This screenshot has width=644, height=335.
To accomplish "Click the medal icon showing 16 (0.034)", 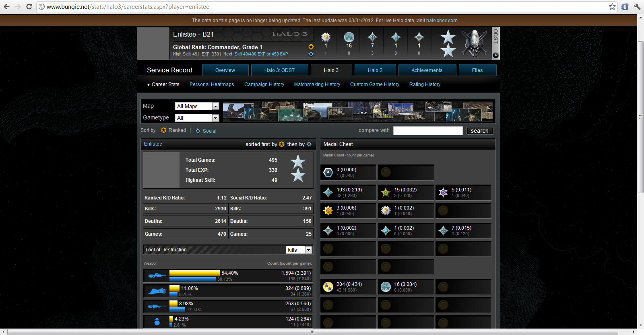I will [x=386, y=287].
